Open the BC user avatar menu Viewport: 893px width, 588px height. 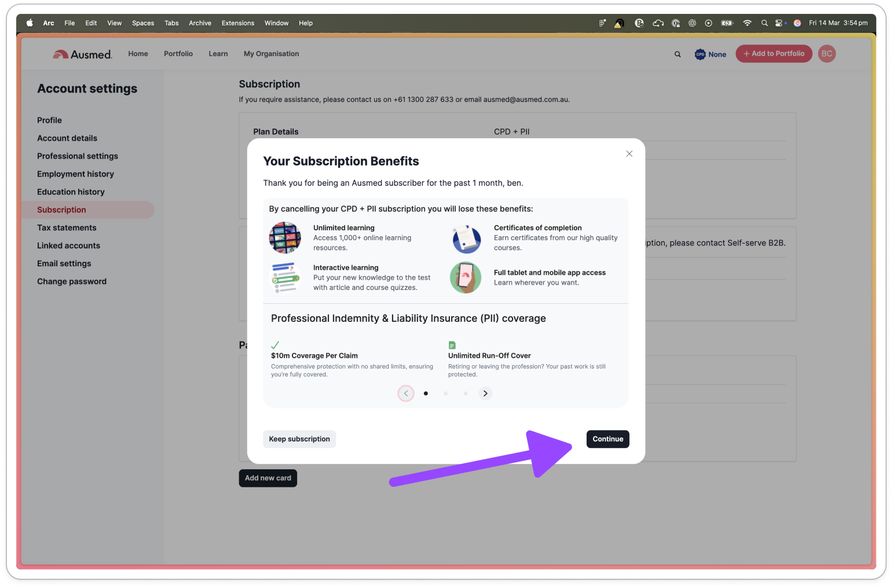pyautogui.click(x=827, y=54)
